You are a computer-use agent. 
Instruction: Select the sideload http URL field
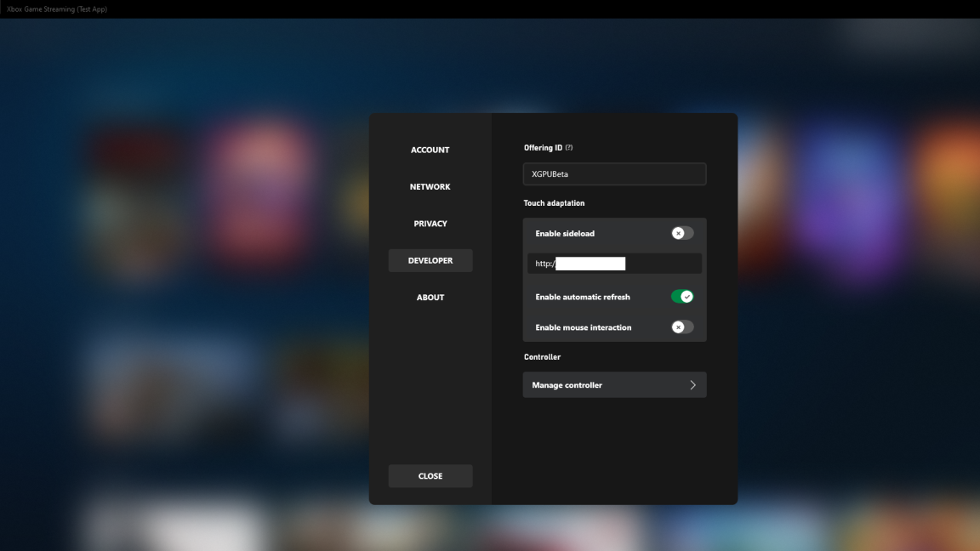[x=614, y=263]
